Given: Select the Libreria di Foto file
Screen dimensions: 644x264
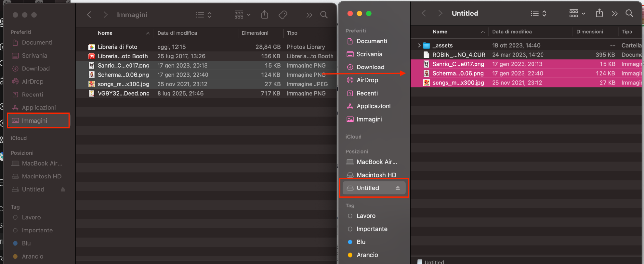Looking at the screenshot, I should (x=206, y=47).
